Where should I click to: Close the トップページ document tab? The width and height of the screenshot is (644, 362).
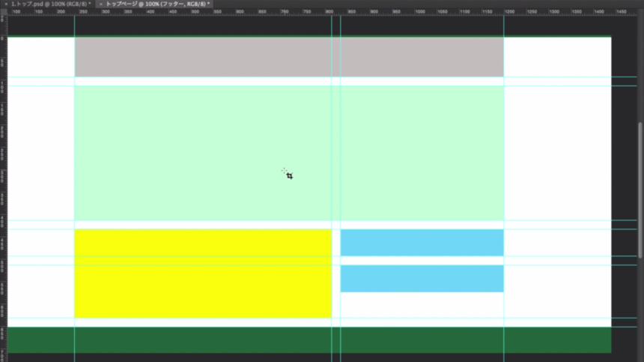pos(100,4)
